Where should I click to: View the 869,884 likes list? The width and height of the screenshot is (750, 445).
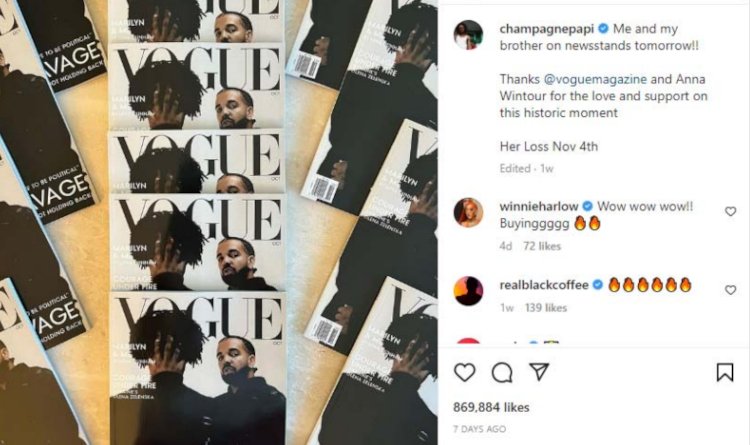[x=491, y=407]
